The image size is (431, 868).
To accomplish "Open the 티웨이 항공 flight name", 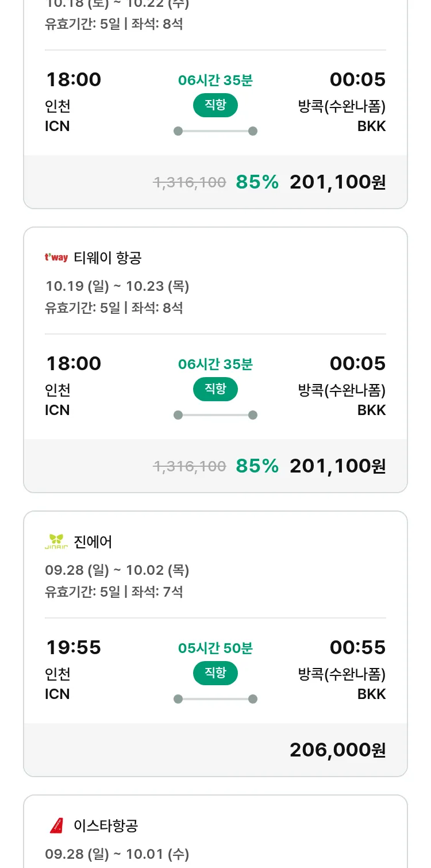I will coord(107,258).
